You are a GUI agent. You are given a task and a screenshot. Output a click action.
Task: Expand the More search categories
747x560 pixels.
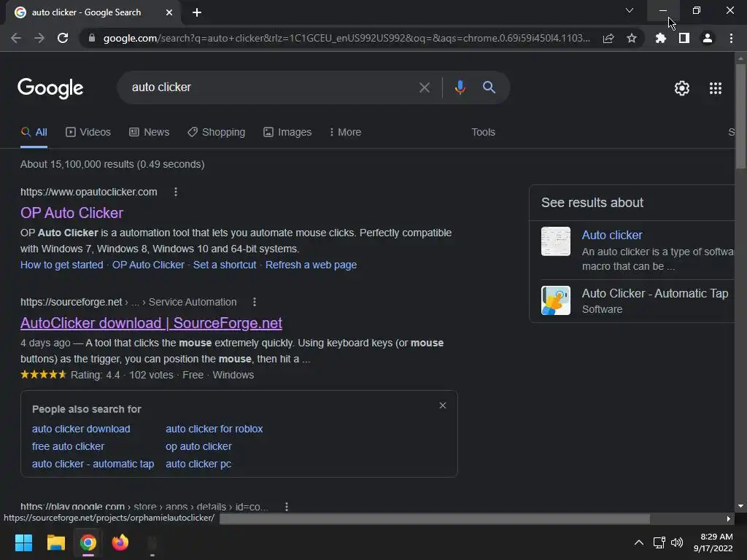pos(345,133)
